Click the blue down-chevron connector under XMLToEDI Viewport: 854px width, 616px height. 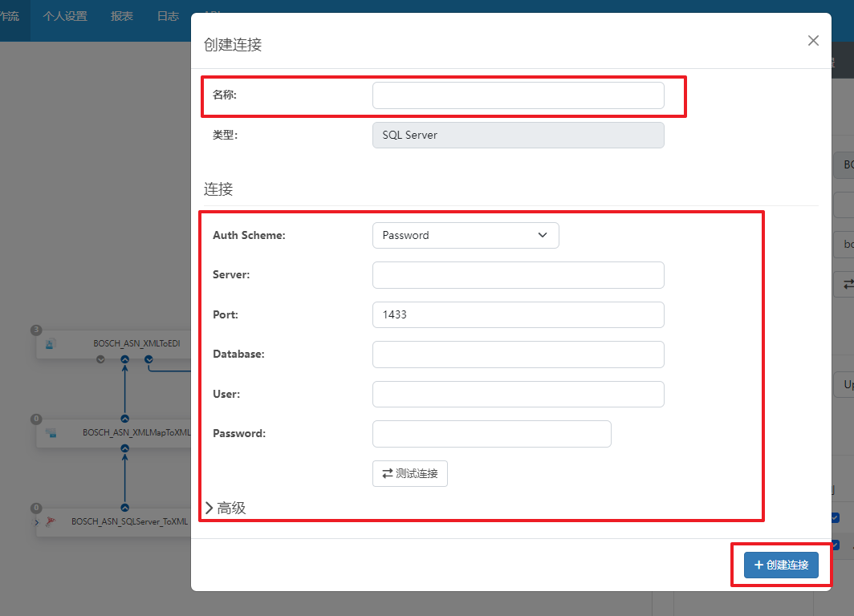coord(148,360)
